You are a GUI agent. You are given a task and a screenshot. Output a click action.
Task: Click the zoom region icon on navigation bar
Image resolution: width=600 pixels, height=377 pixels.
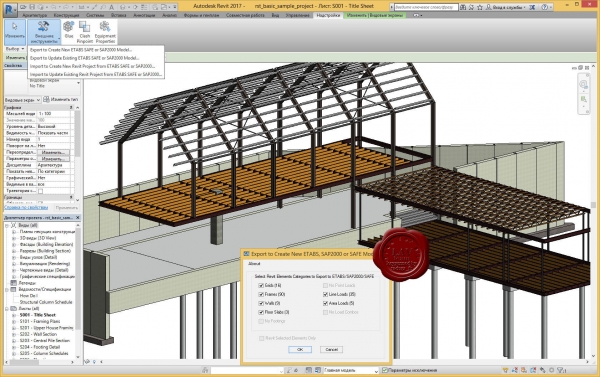coord(584,99)
